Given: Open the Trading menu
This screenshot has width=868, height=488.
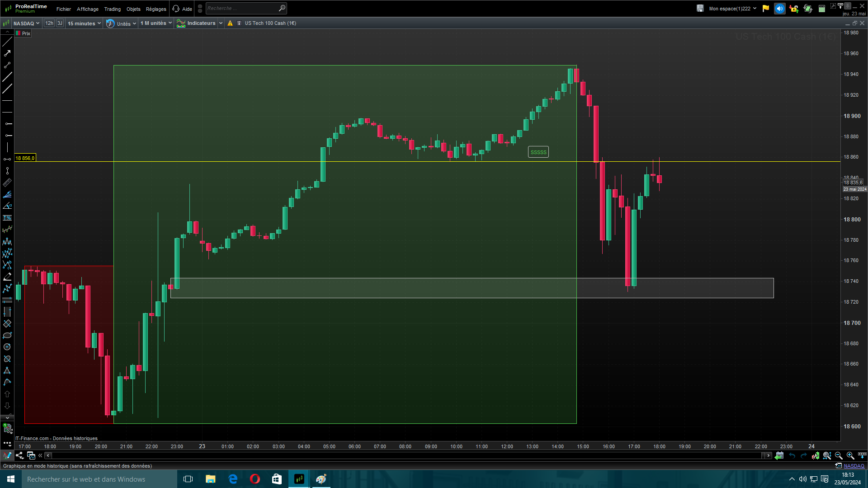Looking at the screenshot, I should point(112,9).
